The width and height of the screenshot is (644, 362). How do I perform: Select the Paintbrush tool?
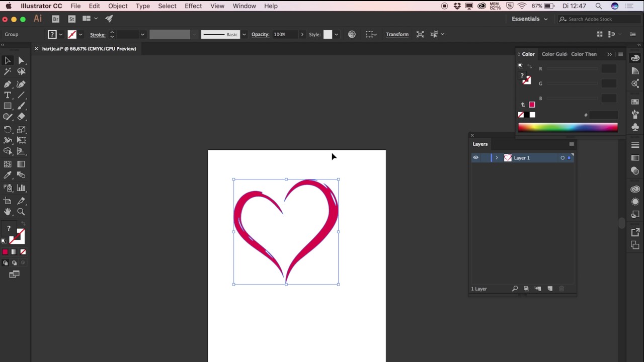coord(21,106)
